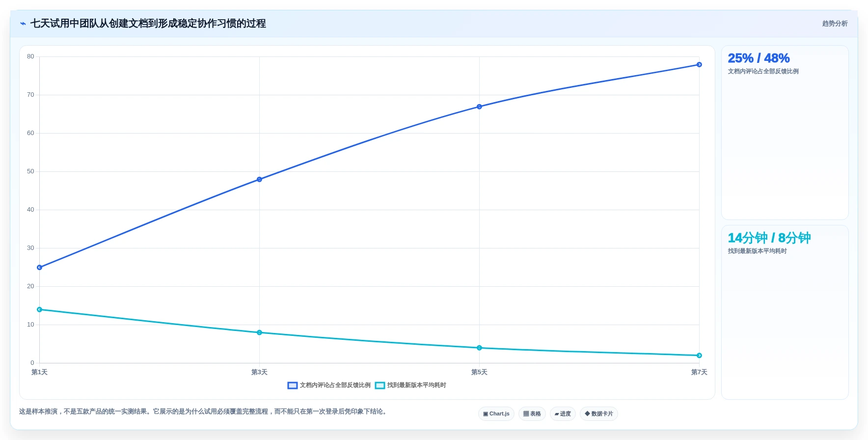The image size is (868, 440).
Task: Click x-axis label 第3天
Action: pyautogui.click(x=260, y=372)
